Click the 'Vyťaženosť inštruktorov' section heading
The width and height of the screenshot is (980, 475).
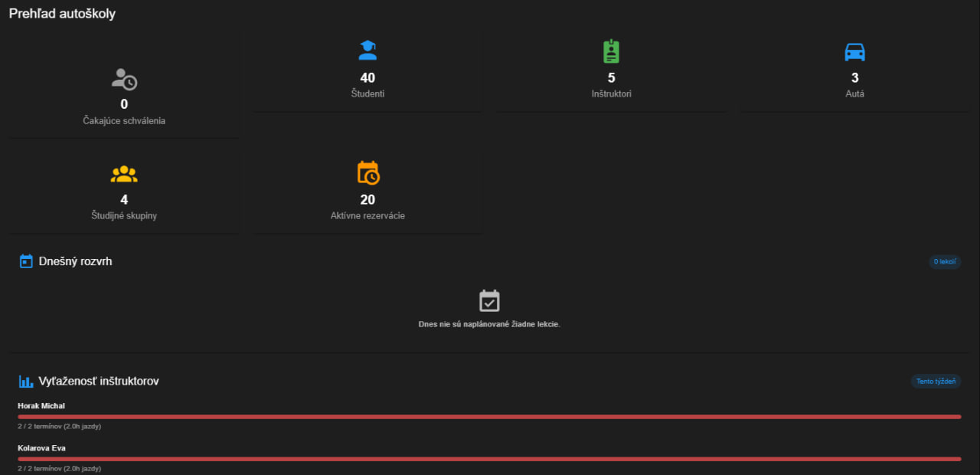[99, 381]
